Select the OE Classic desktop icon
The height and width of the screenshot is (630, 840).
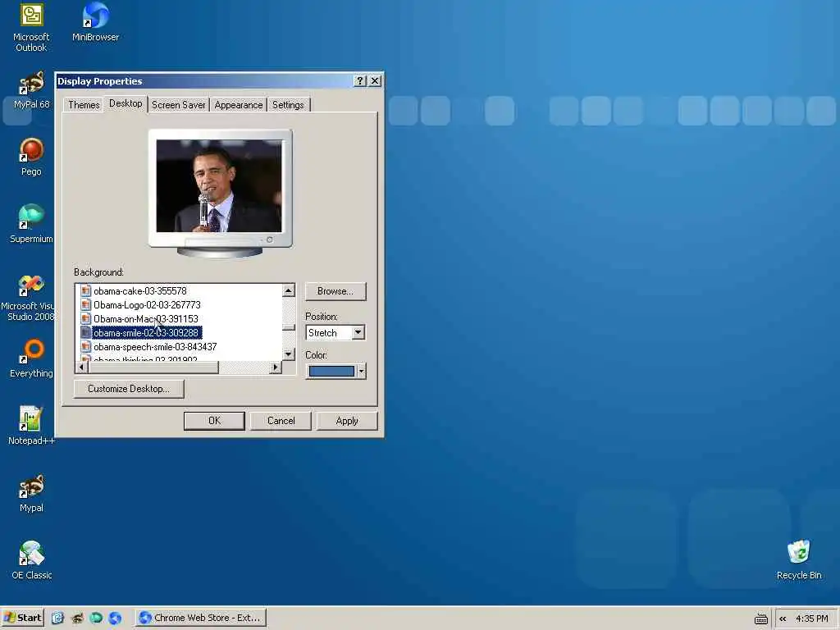point(31,560)
